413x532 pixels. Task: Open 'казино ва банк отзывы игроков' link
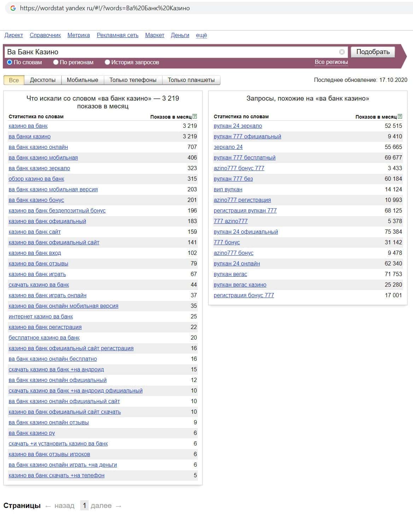pyautogui.click(x=49, y=454)
